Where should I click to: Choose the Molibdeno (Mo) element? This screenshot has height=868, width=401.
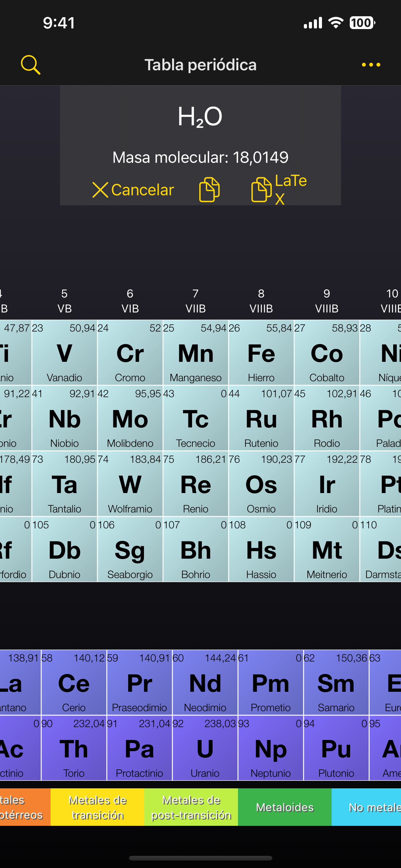click(x=130, y=418)
